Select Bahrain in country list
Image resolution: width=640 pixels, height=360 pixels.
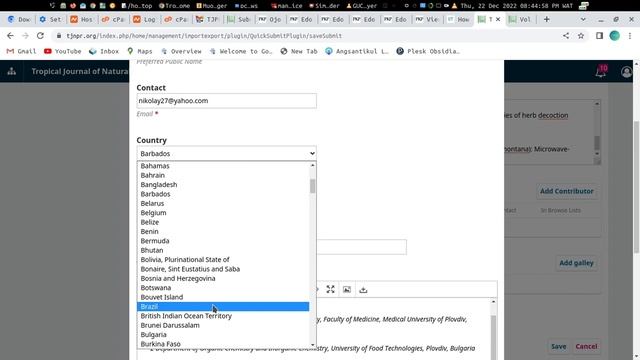223,175
